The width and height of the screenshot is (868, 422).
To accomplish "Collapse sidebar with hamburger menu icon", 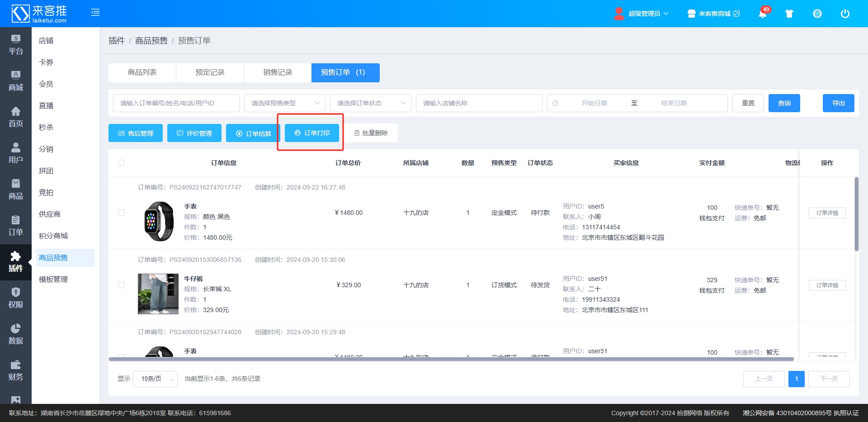I will 95,13.
